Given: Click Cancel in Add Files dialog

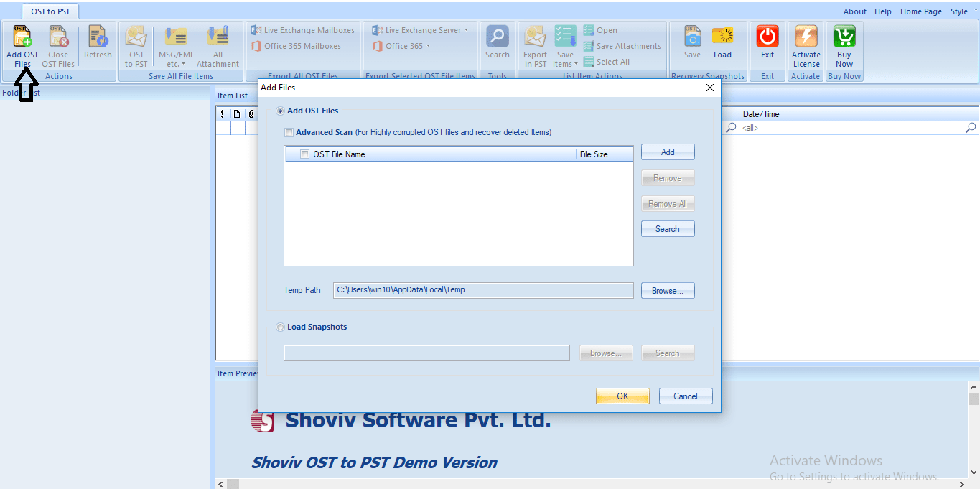Looking at the screenshot, I should pyautogui.click(x=686, y=396).
